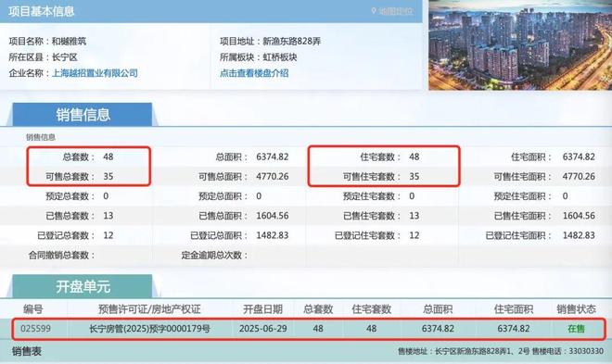Image resolution: width=612 pixels, height=364 pixels.
Task: Click the 住宅面积 column header in unit table
Action: [x=514, y=309]
